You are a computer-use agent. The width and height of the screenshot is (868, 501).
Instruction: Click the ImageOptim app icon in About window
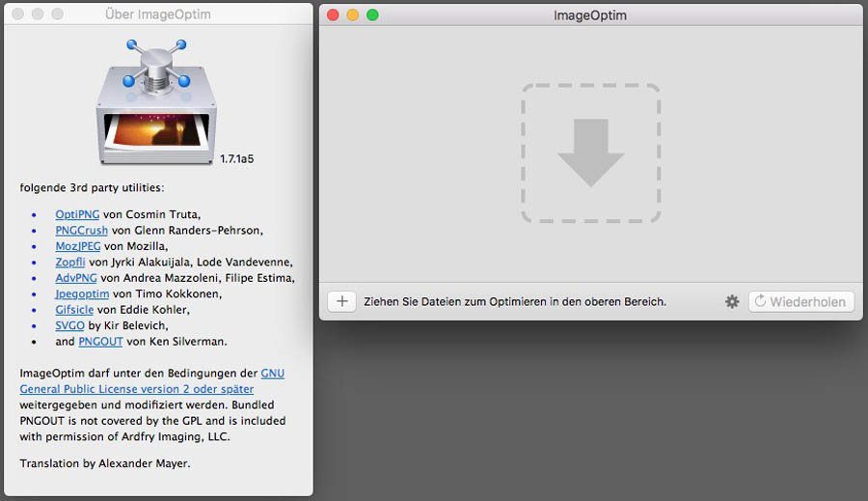156,102
